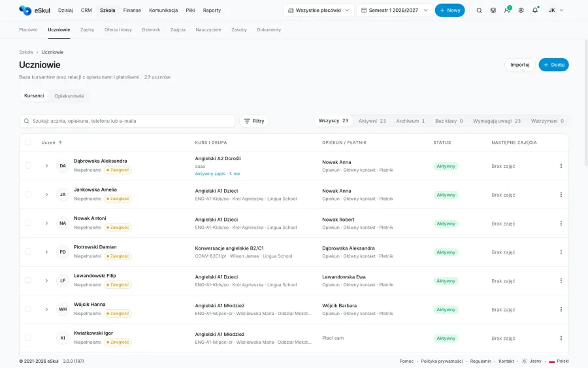The image size is (588, 368).
Task: Click the sun icon for Jasny theme
Action: pos(524,361)
